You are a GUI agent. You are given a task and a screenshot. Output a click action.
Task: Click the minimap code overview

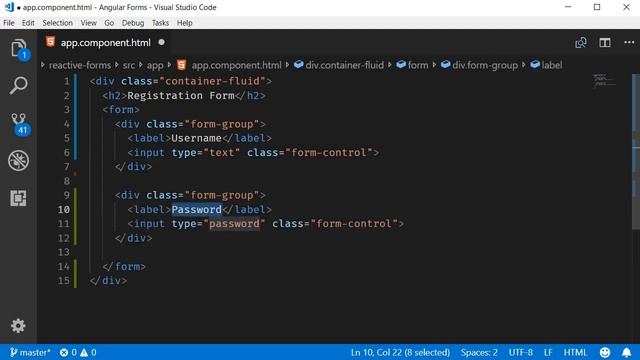pos(604,80)
